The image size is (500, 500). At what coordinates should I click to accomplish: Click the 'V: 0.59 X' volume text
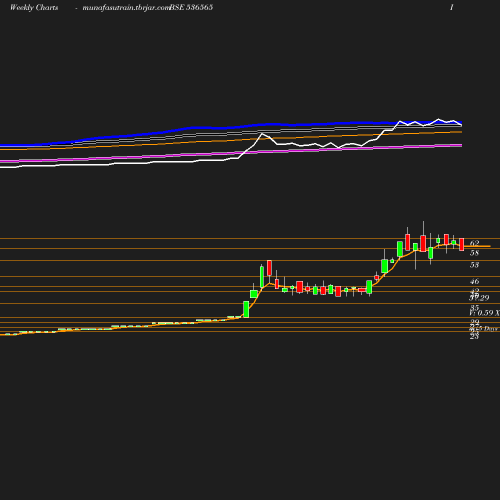484,313
